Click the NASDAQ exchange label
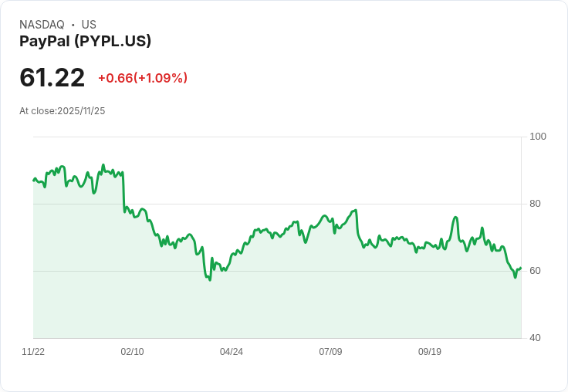The image size is (568, 392). tap(42, 25)
